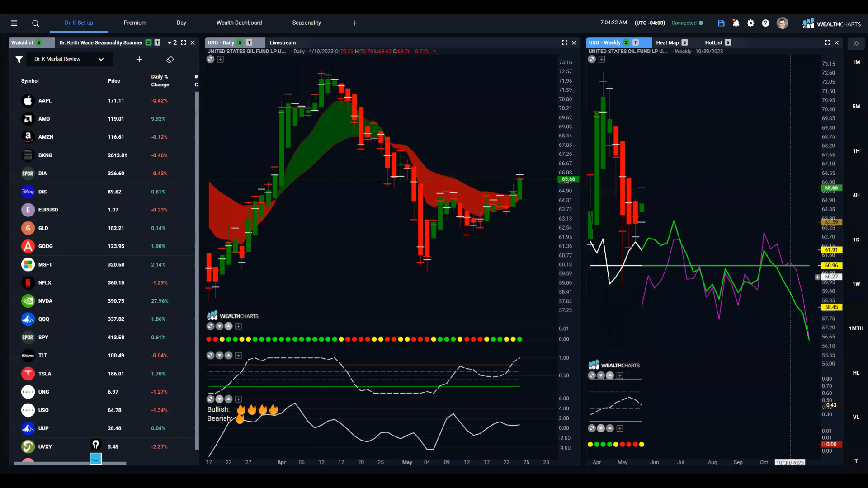868x488 pixels.
Task: Open the settings gear
Action: 751,23
